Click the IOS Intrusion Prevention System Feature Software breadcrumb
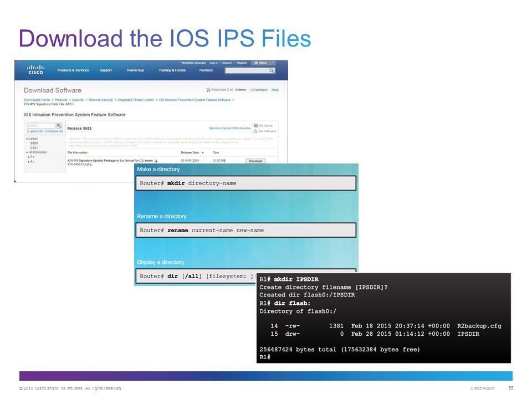 click(x=195, y=100)
